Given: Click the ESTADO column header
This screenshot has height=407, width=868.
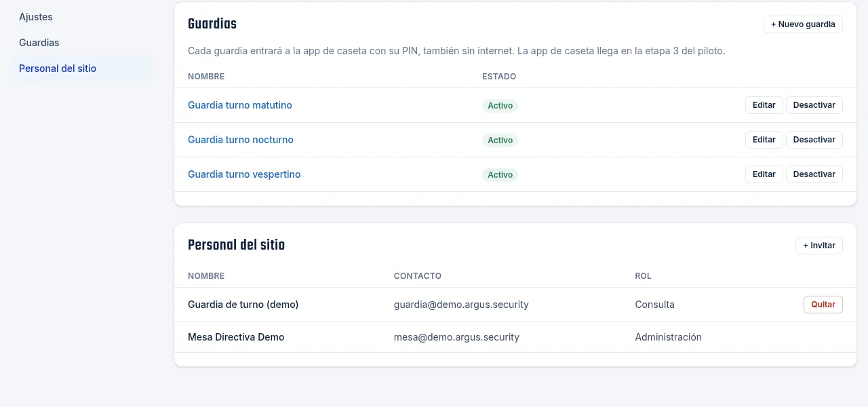Looking at the screenshot, I should (x=499, y=77).
